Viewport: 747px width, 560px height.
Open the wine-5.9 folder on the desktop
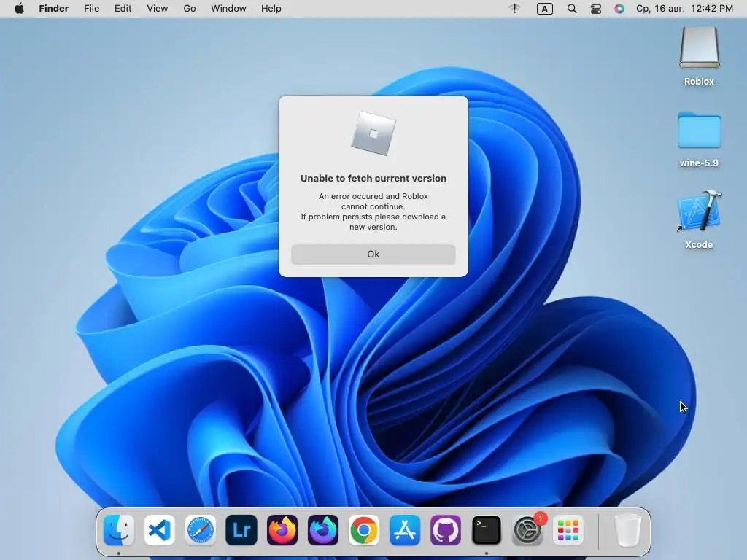click(699, 131)
